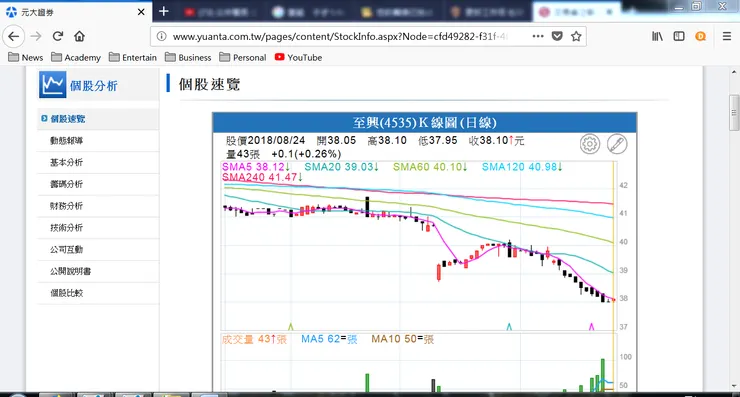Viewport: 740px width, 397px height.
Task: Click the MA10 50 volume label
Action: [x=403, y=339]
